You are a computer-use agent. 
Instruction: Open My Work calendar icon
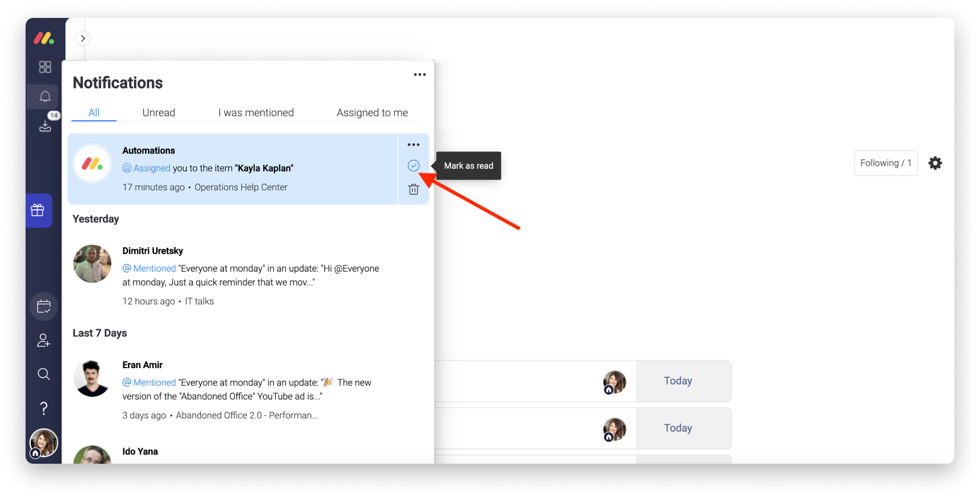pos(44,307)
